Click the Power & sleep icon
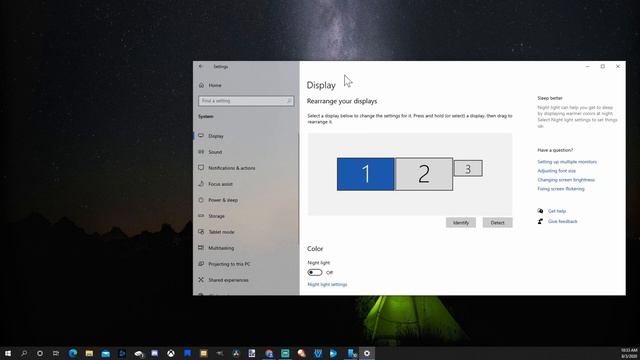Image resolution: width=640 pixels, height=360 pixels. point(201,200)
